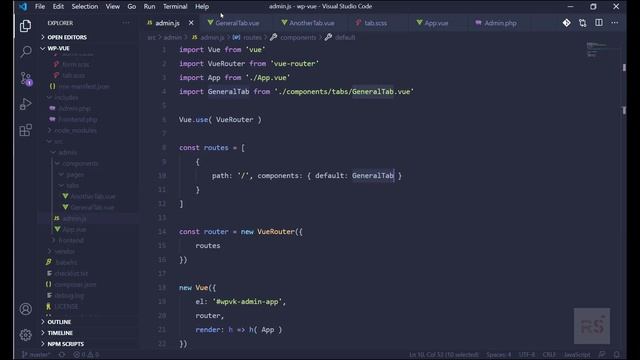Viewport: 640px width, 360px height.
Task: Click the feedback icon in status bar
Action: (602, 355)
